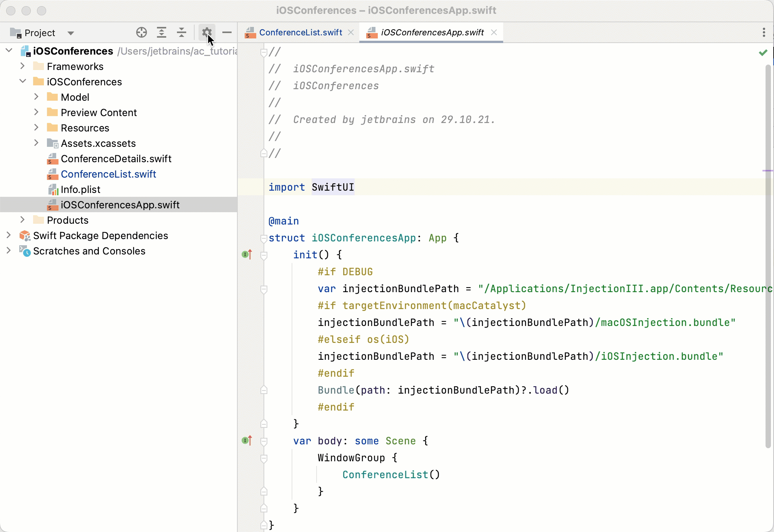
Task: Click the hide file tree icon in toolbar
Action: click(227, 32)
